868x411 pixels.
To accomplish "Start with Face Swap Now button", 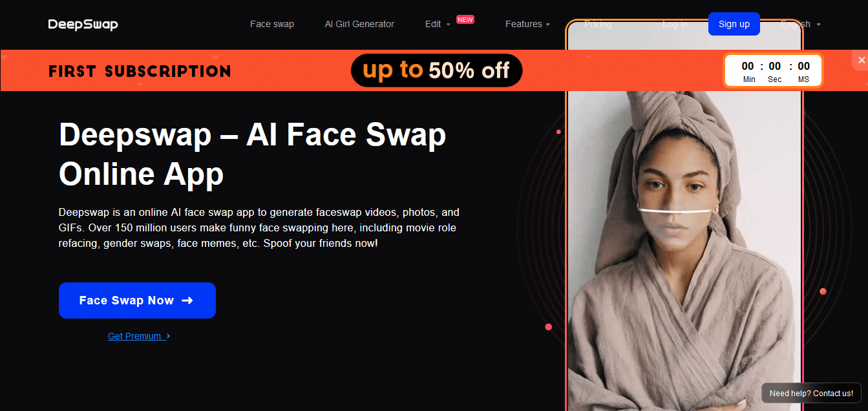I will (x=137, y=300).
